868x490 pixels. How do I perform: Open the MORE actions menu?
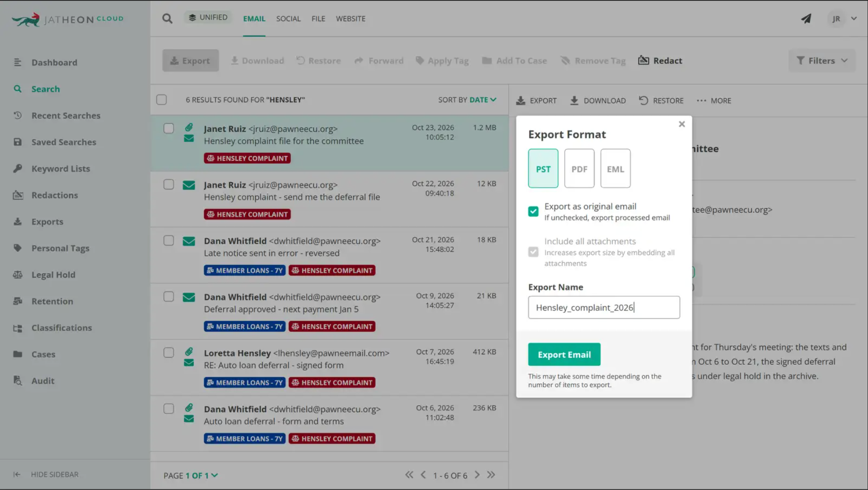coord(714,100)
